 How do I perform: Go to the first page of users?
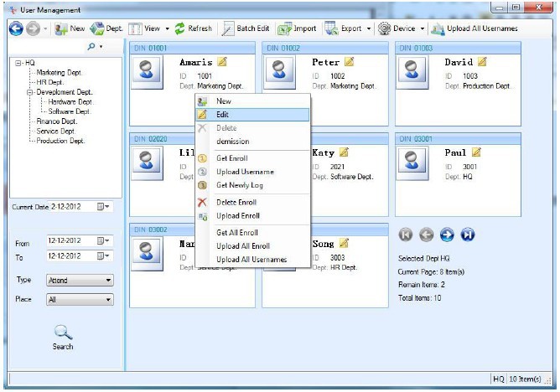click(406, 235)
